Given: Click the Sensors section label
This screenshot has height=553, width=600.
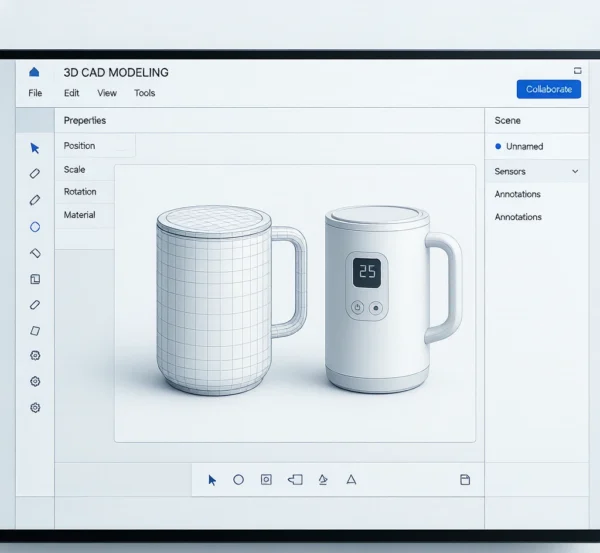Looking at the screenshot, I should pos(510,171).
